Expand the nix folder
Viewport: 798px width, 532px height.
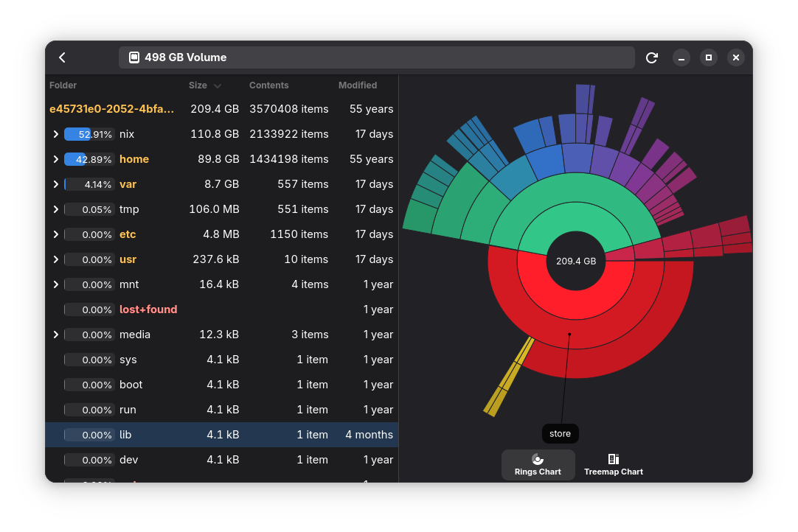[55, 134]
